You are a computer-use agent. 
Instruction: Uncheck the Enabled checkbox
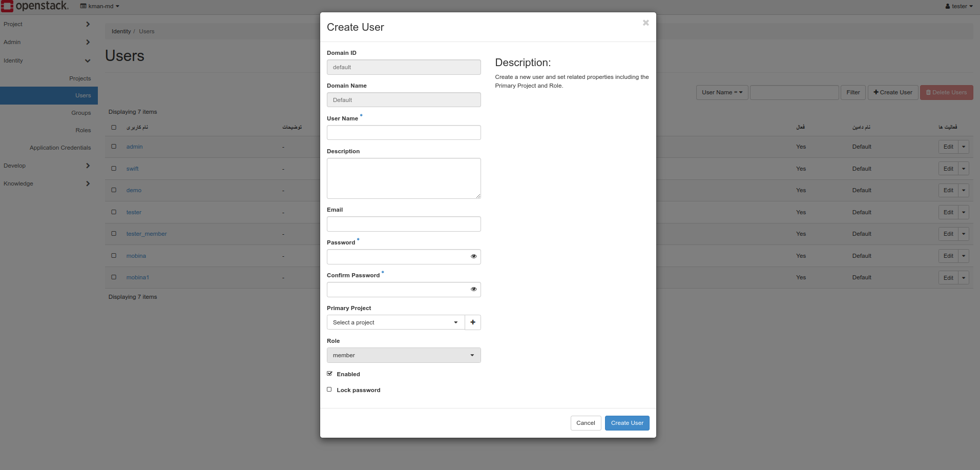click(x=329, y=374)
